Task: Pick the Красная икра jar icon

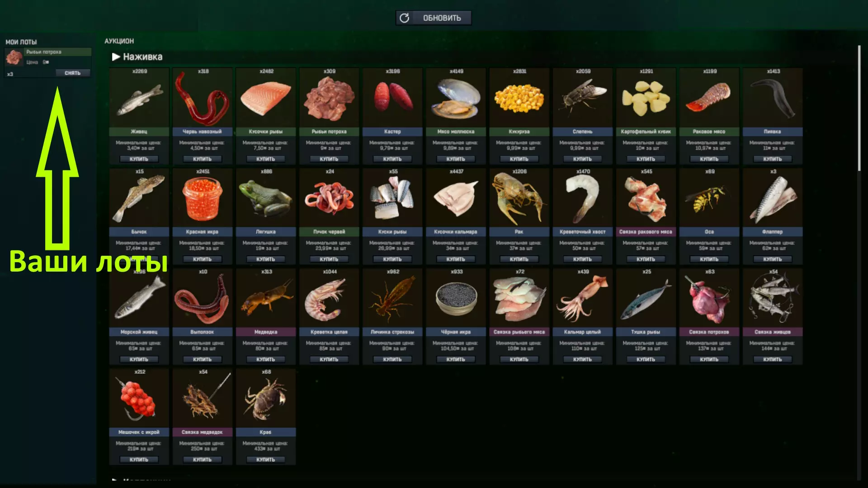Action: (203, 199)
